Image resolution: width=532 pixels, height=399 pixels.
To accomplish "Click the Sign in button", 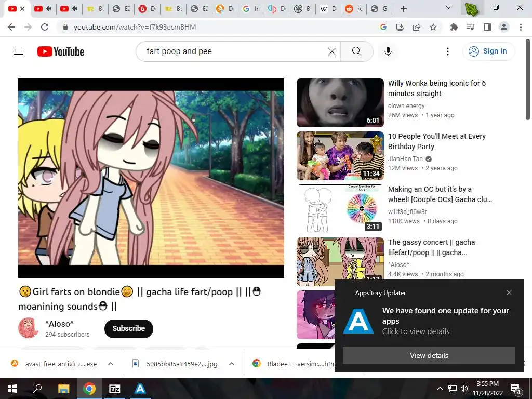I will click(x=488, y=51).
